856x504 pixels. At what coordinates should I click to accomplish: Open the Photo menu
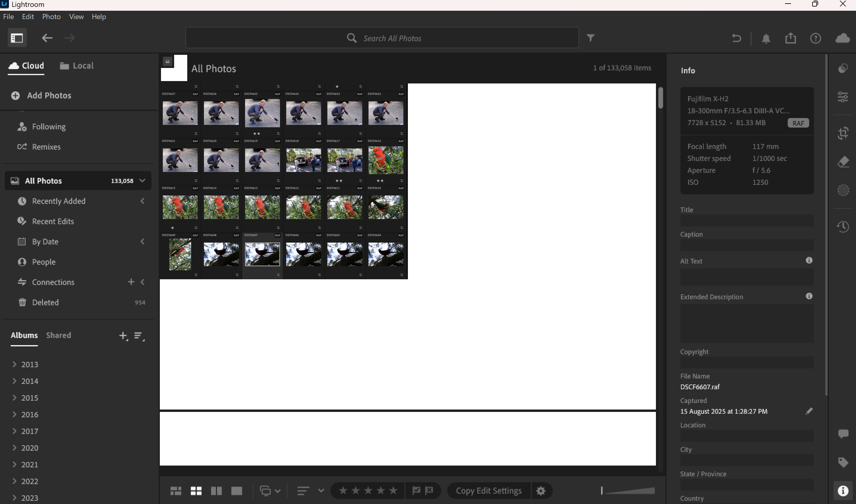pyautogui.click(x=51, y=16)
